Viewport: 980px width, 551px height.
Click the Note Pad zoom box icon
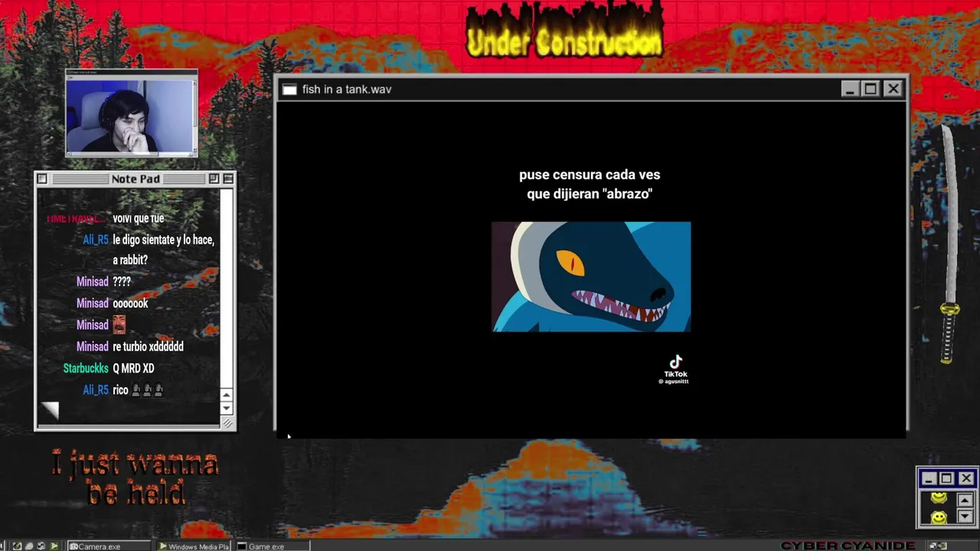coord(214,178)
